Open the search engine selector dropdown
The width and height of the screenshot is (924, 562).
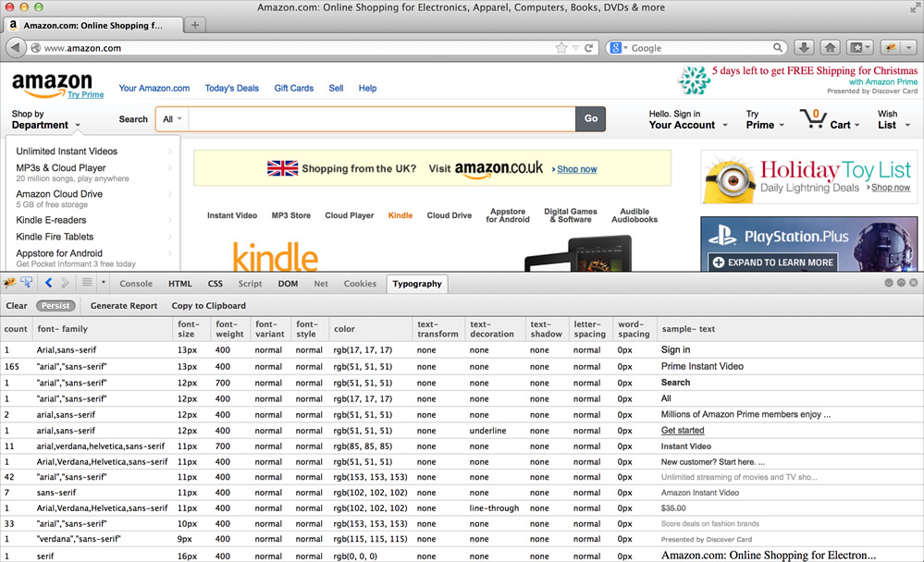point(619,48)
